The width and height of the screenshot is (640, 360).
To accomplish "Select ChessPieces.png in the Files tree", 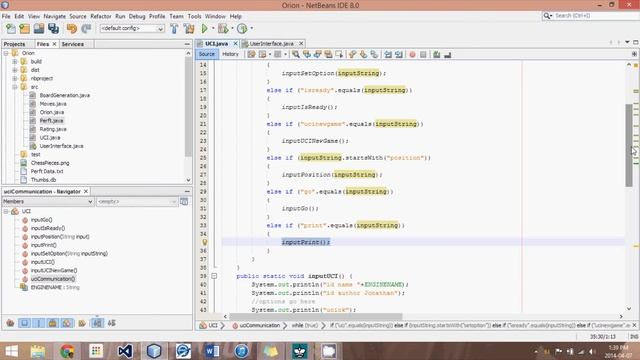I will 50,163.
